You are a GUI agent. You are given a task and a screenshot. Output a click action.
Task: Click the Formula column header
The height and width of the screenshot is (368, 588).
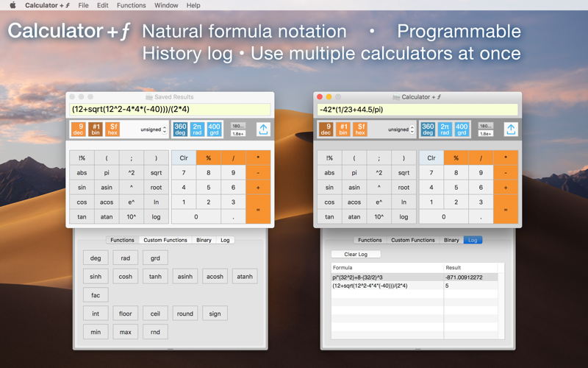click(x=387, y=268)
